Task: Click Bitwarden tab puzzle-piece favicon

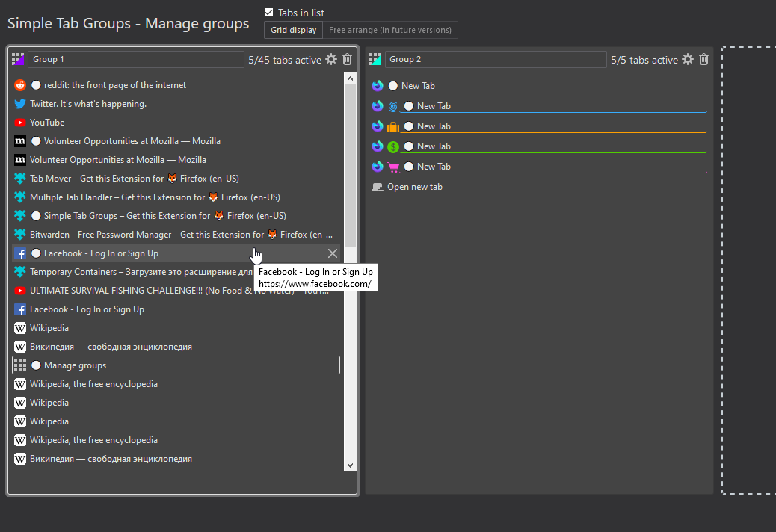Action: 19,235
